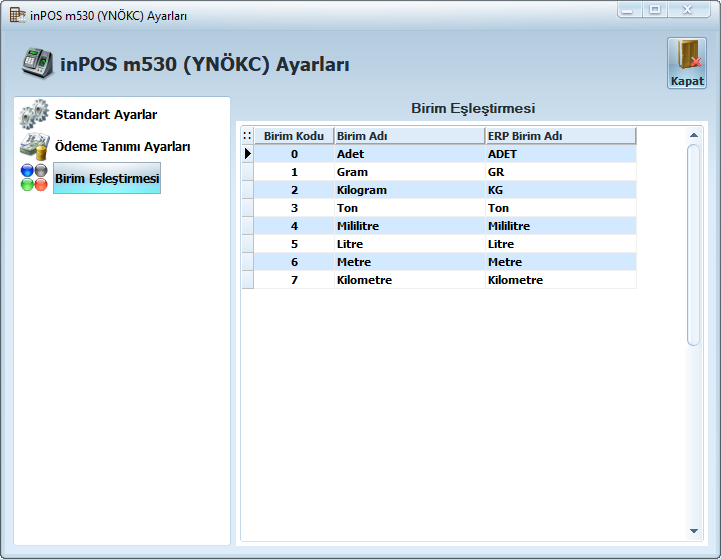Click the cash register icon in header
Image resolution: width=721 pixels, height=559 pixels.
[37, 63]
